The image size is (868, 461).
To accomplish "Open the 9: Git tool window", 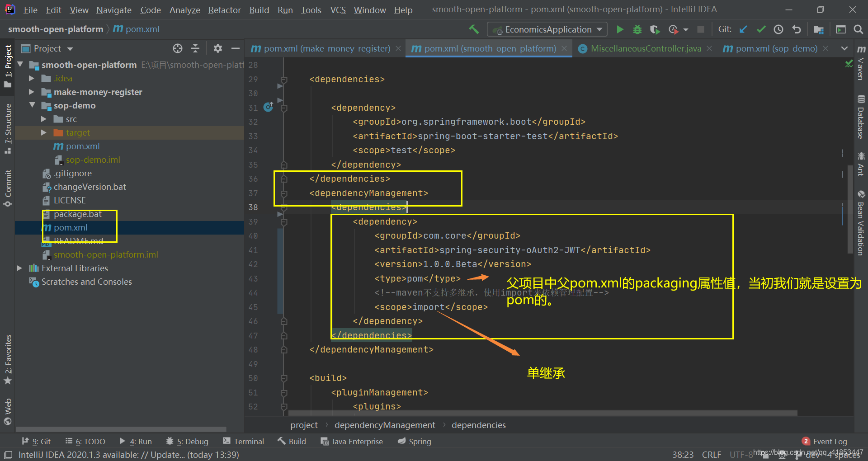I will pos(36,442).
